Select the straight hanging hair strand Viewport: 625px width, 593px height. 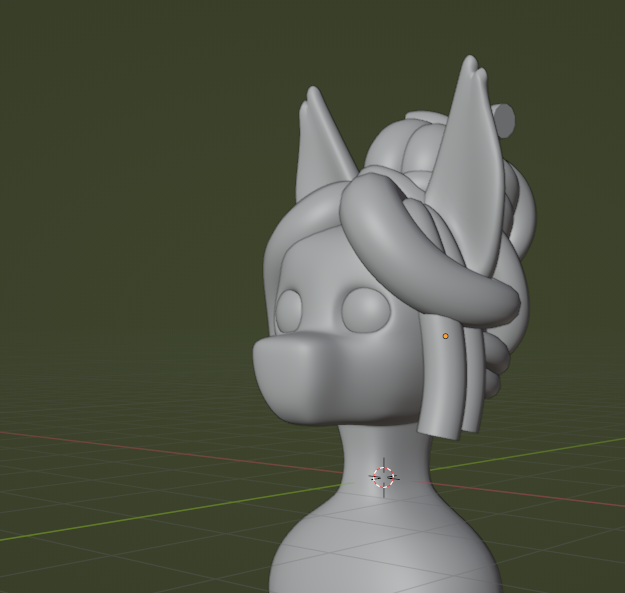click(x=442, y=377)
